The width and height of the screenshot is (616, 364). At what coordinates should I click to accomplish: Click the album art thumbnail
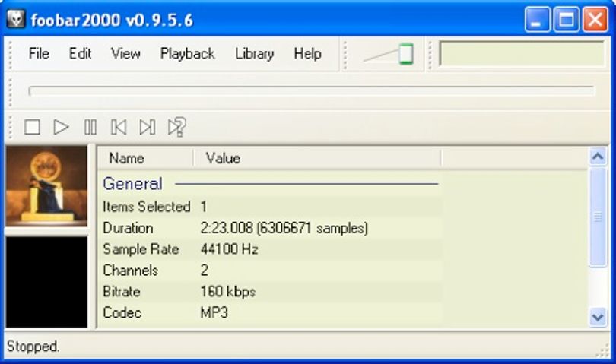coord(46,185)
